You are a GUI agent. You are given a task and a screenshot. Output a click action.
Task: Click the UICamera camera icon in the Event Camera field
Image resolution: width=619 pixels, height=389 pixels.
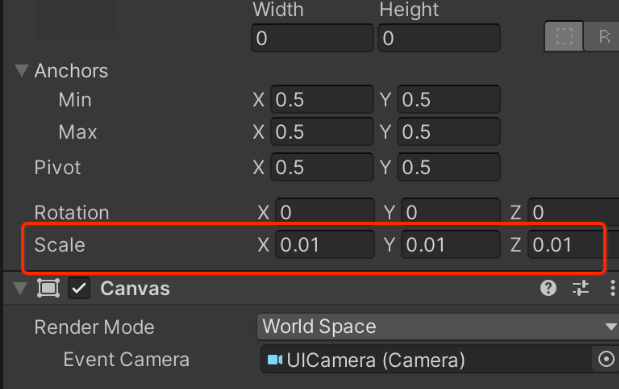(x=275, y=360)
